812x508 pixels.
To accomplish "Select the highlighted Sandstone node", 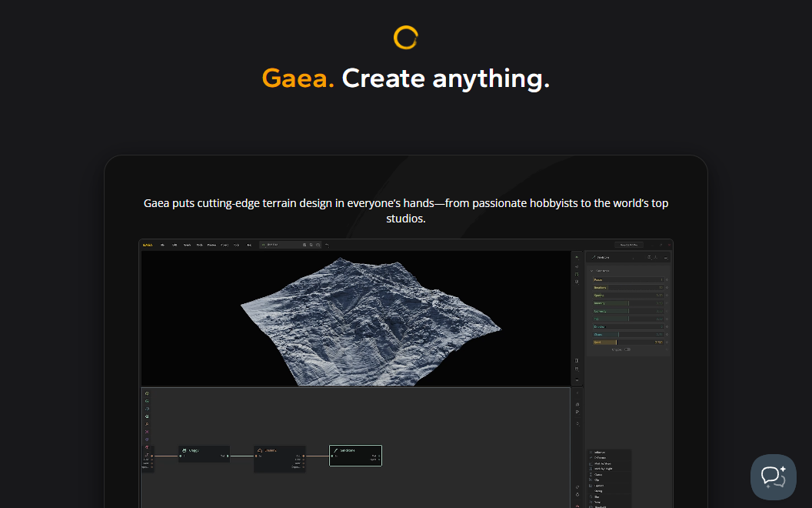I will click(355, 455).
